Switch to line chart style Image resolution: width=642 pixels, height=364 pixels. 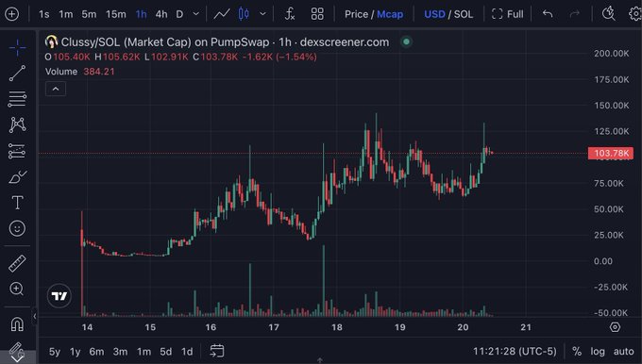coord(222,14)
